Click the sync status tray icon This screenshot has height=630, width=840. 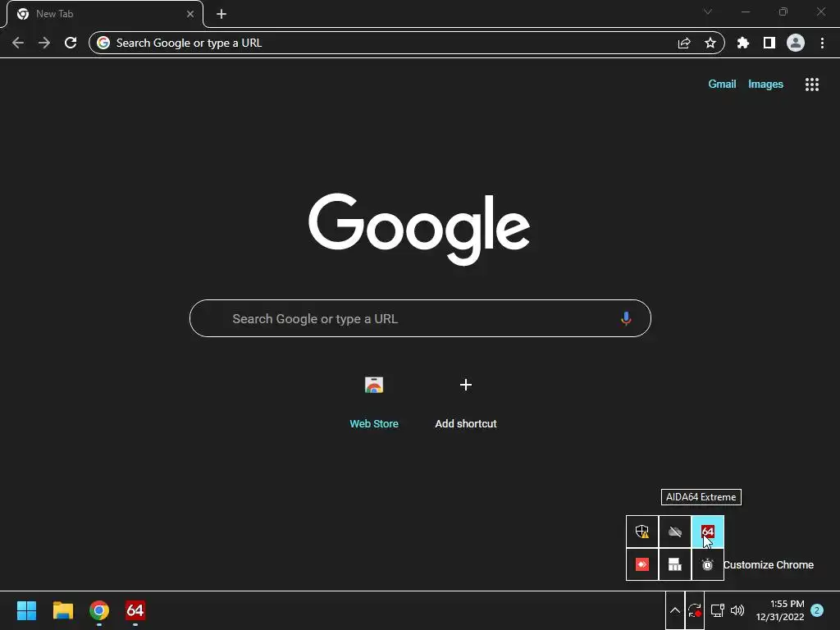click(695, 610)
